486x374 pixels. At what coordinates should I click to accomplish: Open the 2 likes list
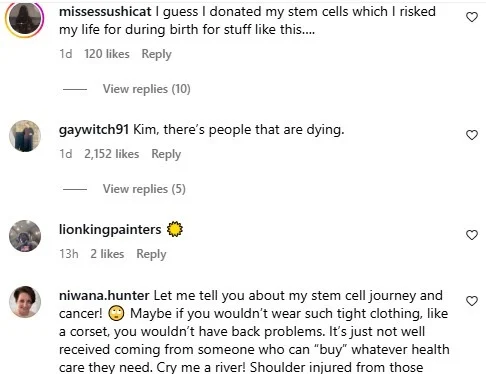tap(107, 254)
